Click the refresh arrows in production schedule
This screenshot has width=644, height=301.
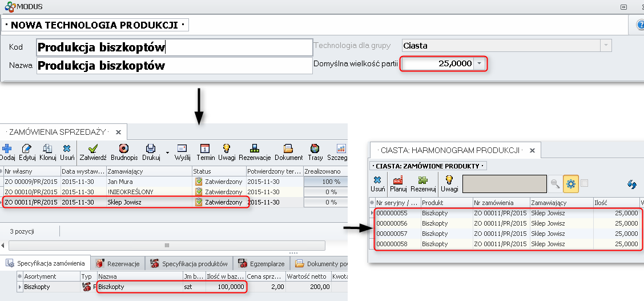click(631, 184)
